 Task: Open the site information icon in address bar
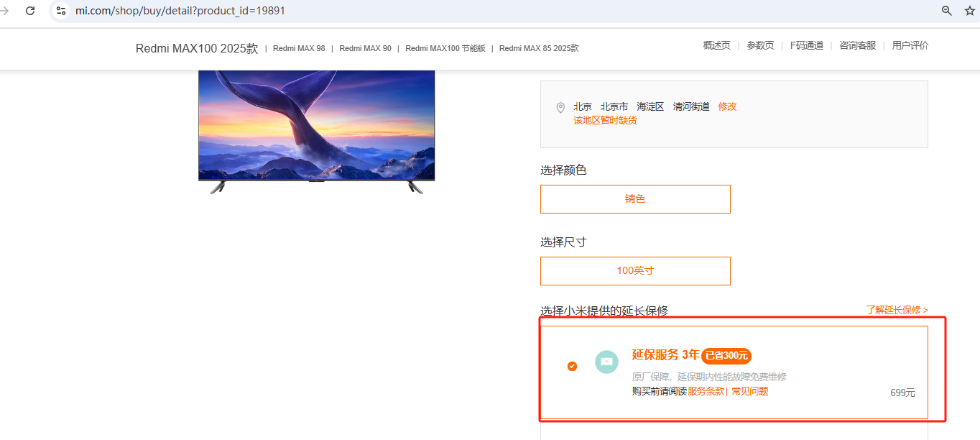point(61,11)
